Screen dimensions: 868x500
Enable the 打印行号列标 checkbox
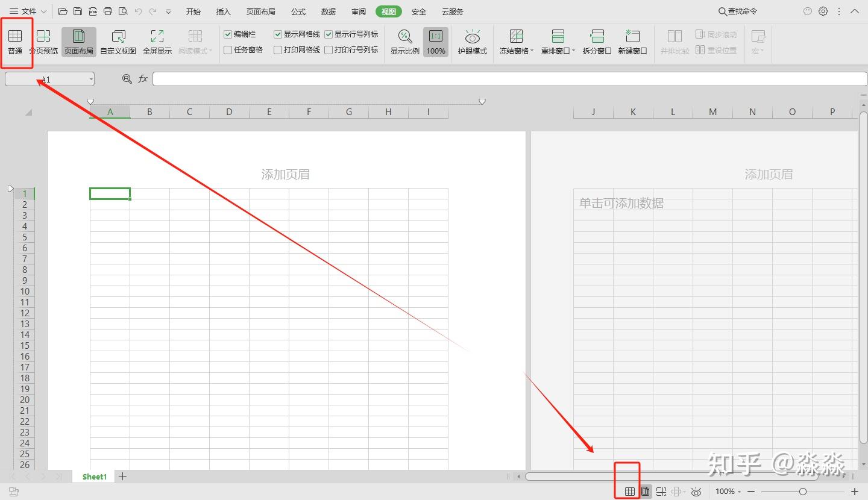(x=329, y=50)
